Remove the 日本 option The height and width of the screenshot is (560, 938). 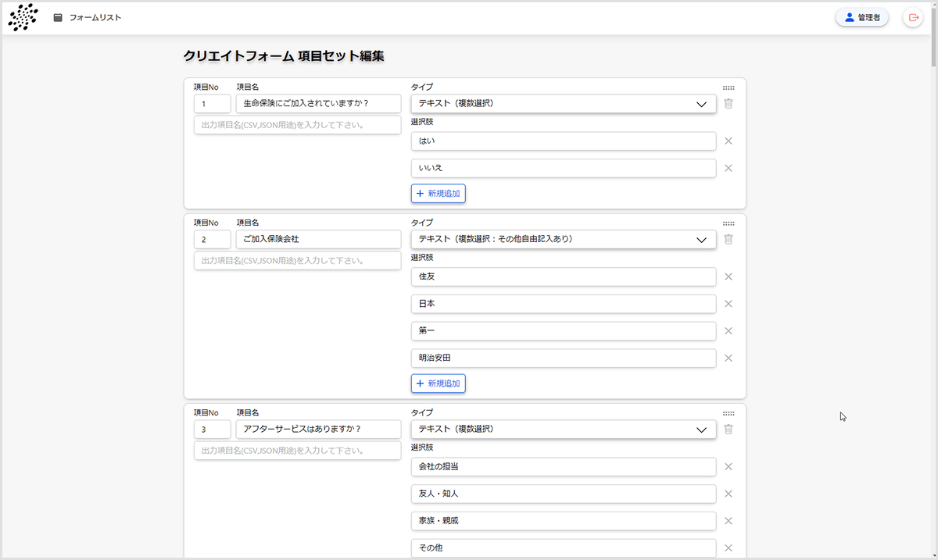(729, 304)
